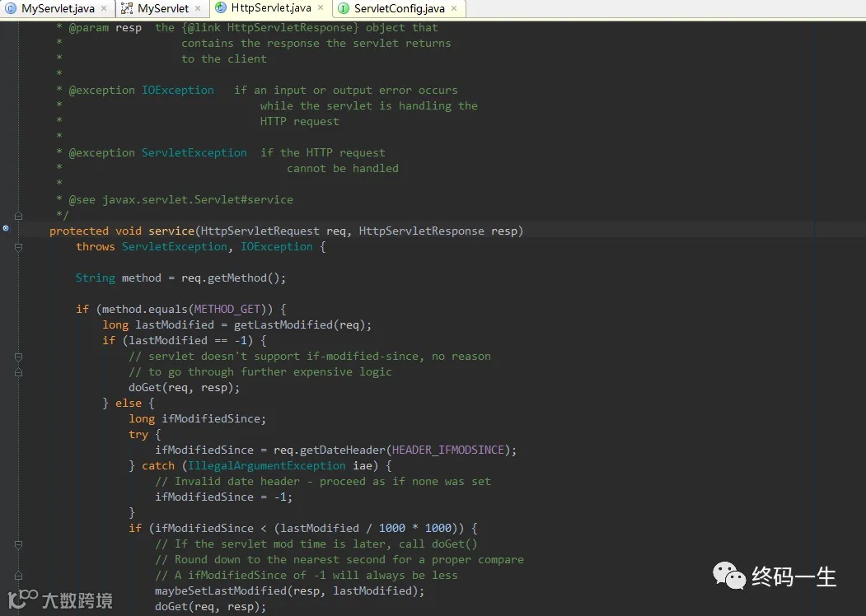Close the ServletConfig.java tab

point(454,8)
